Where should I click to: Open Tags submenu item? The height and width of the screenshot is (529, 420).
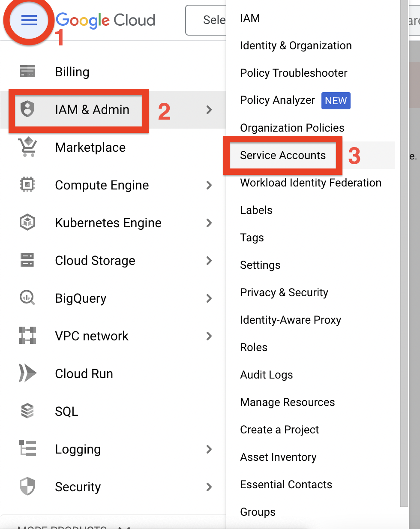click(252, 237)
